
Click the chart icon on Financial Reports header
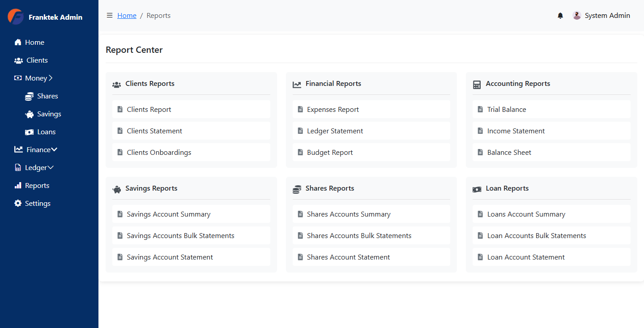pyautogui.click(x=297, y=83)
